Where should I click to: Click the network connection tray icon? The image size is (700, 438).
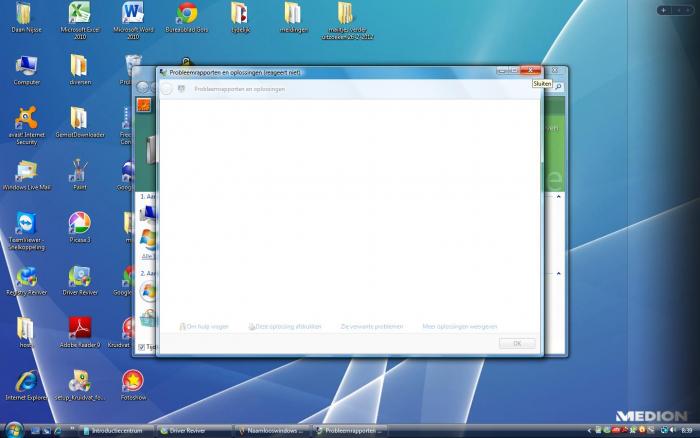coord(664,430)
